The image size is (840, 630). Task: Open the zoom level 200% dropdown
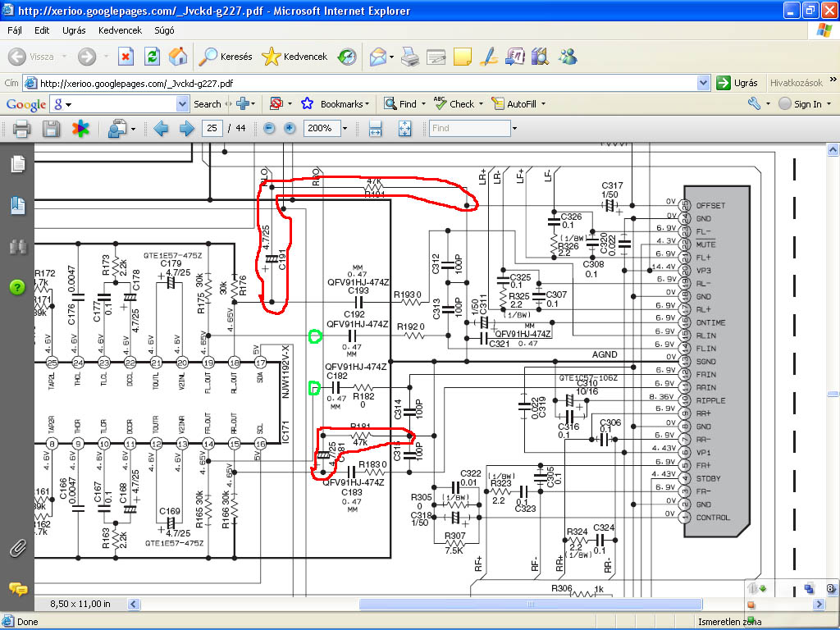click(345, 129)
